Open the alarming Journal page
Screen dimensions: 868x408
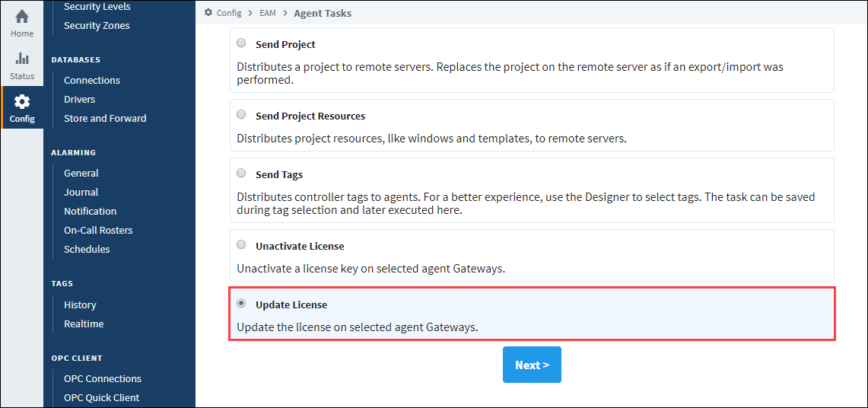coord(81,192)
